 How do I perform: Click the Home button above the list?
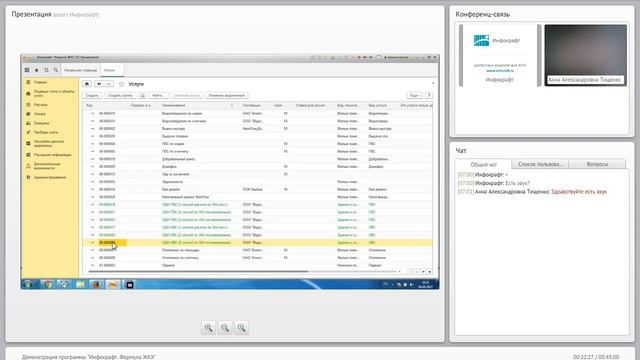(x=87, y=84)
